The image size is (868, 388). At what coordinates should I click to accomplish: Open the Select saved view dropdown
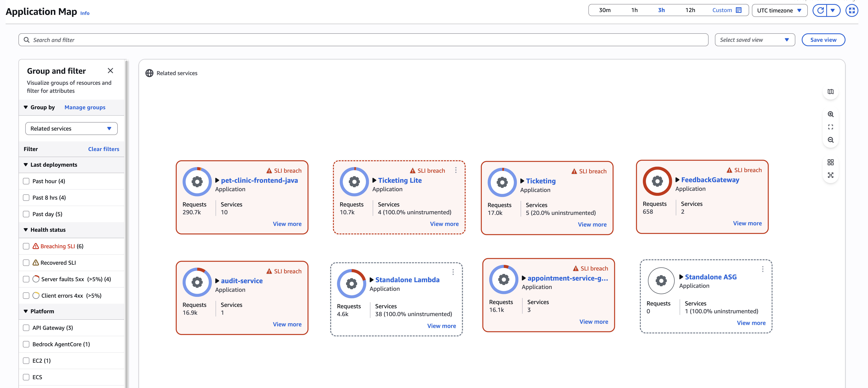coord(755,40)
